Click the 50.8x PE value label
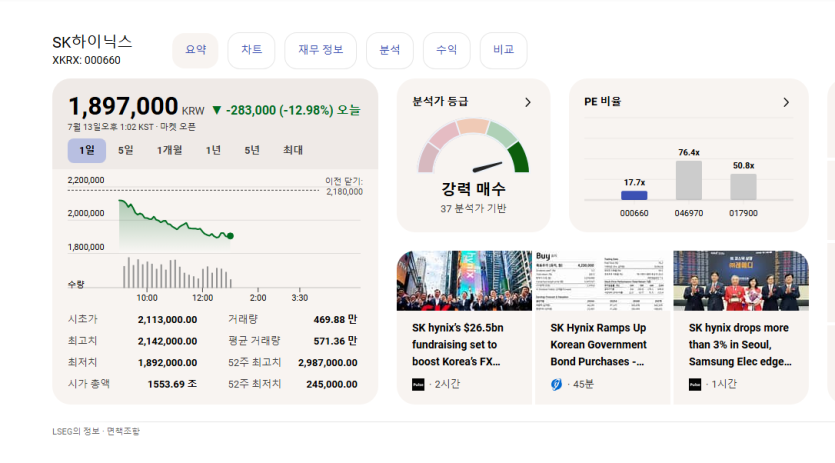Image resolution: width=835 pixels, height=463 pixels. [743, 166]
